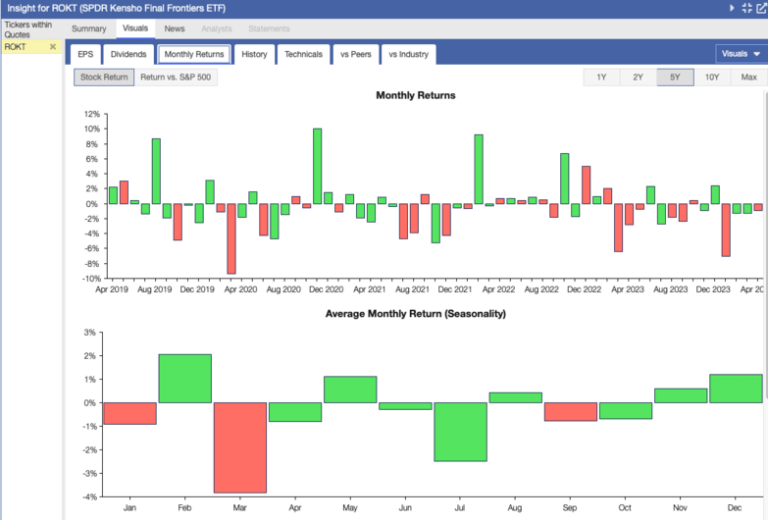Open the EPS visuals tab

coord(85,54)
